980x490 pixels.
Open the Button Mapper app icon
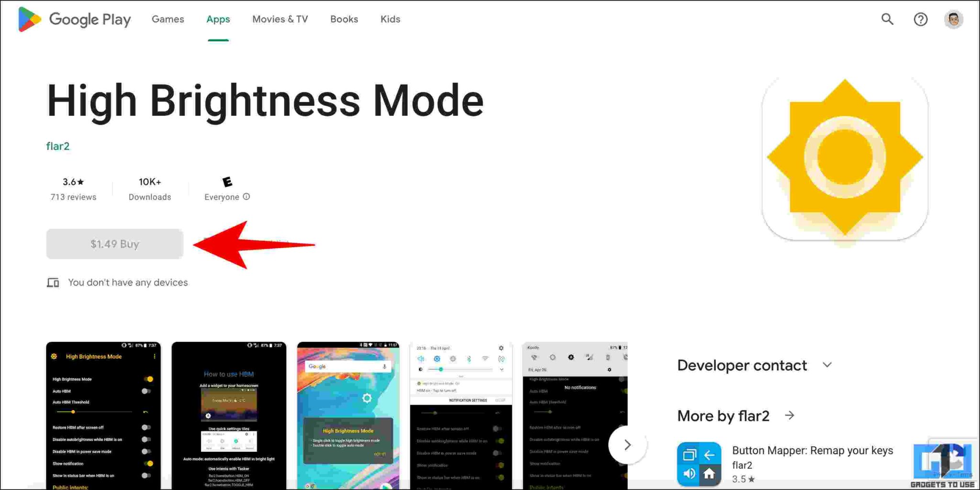pos(699,463)
